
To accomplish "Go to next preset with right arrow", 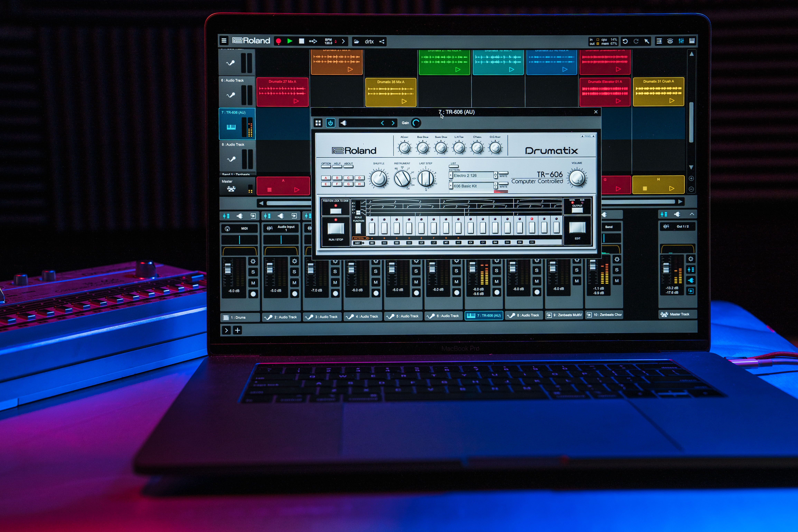I will [x=393, y=123].
